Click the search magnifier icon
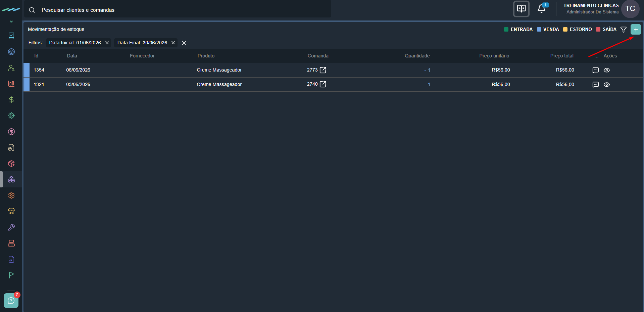 pos(32,10)
